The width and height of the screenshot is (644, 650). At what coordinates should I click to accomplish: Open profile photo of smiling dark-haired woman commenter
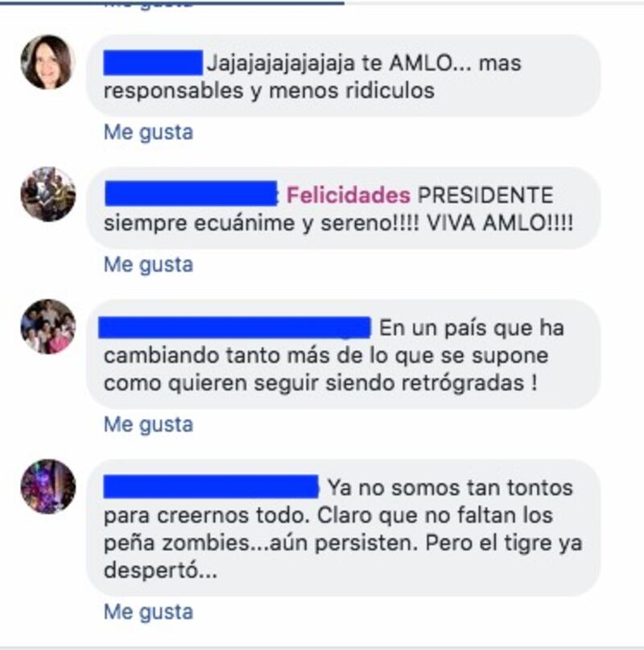pyautogui.click(x=48, y=62)
